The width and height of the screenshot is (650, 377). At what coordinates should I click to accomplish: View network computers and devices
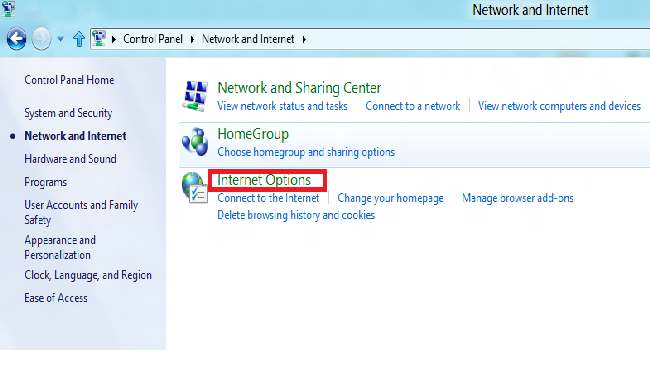[559, 106]
